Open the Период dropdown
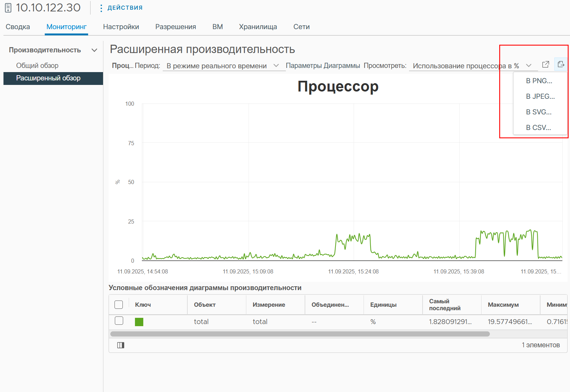570x392 pixels. pyautogui.click(x=224, y=66)
